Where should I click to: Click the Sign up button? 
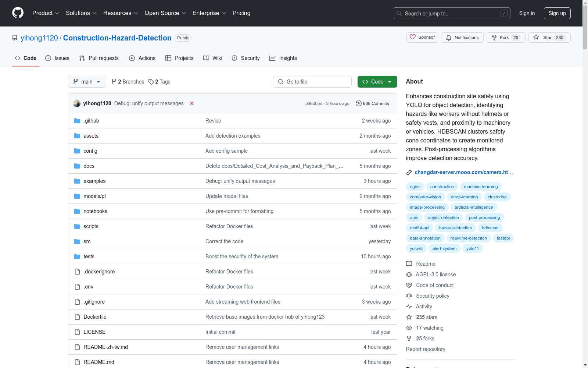(x=557, y=13)
